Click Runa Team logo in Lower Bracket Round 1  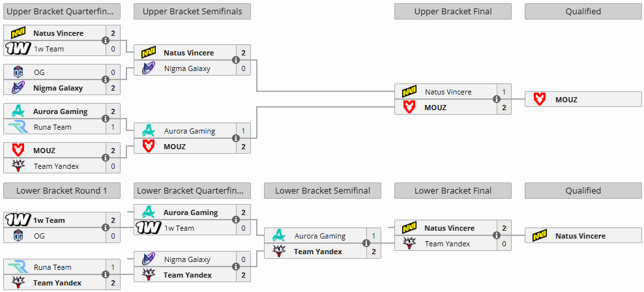[18, 267]
